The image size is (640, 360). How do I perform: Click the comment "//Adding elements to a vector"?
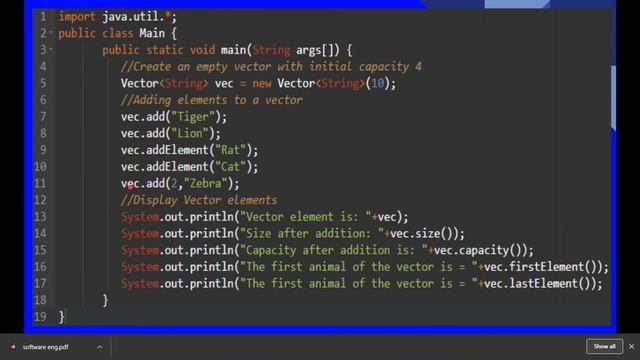[211, 100]
